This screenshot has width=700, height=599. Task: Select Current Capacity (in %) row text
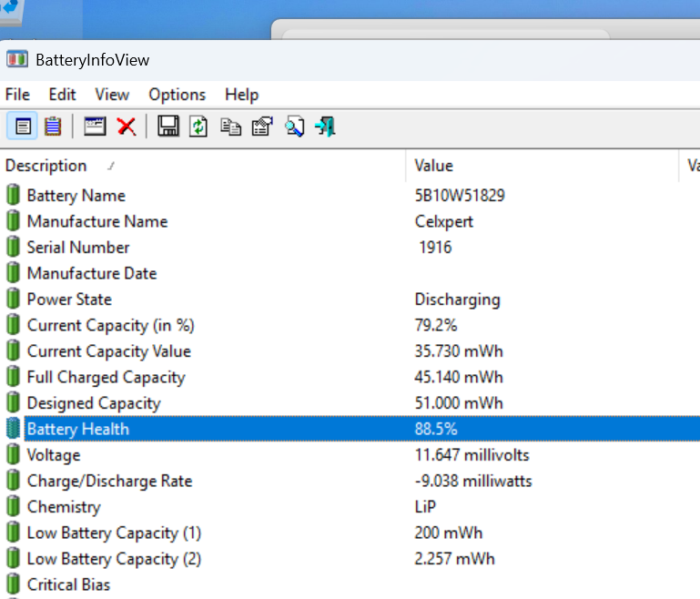111,325
